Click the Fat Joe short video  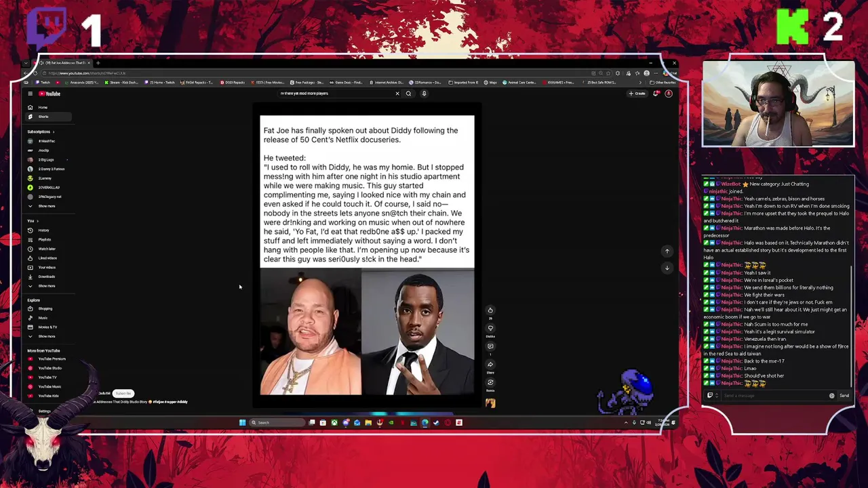[x=367, y=256]
